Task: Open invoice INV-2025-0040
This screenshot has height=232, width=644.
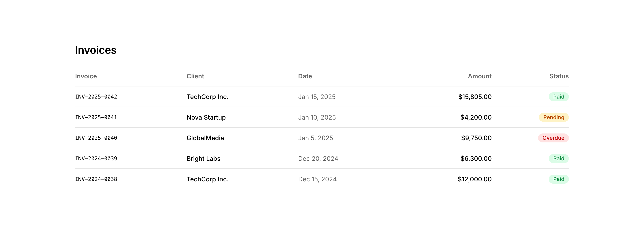Action: tap(96, 138)
